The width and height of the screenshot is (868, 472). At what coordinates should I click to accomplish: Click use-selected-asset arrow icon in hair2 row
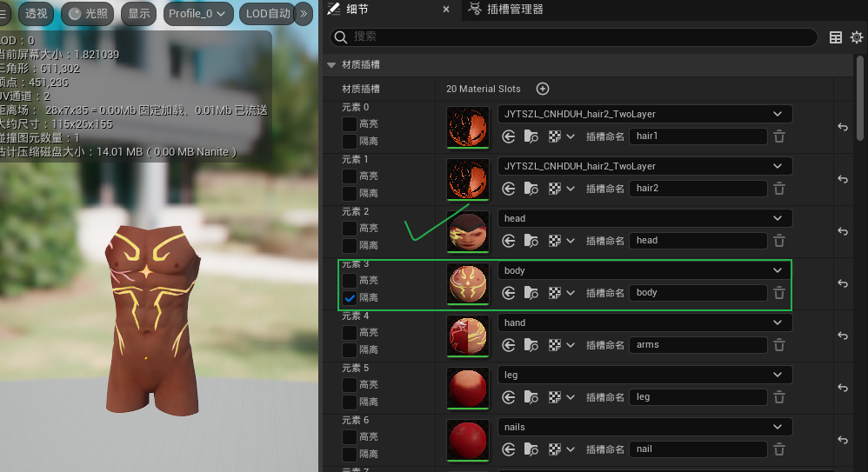tap(508, 189)
